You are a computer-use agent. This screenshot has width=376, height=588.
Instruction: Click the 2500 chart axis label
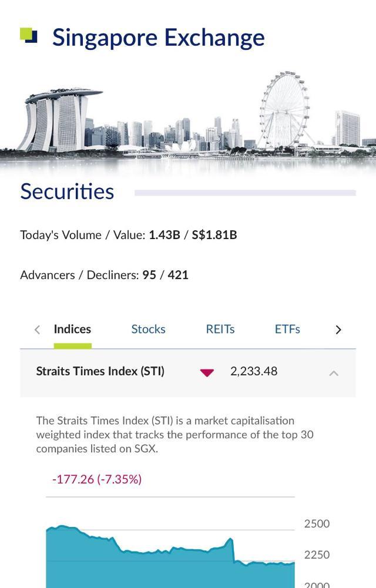[x=317, y=523]
